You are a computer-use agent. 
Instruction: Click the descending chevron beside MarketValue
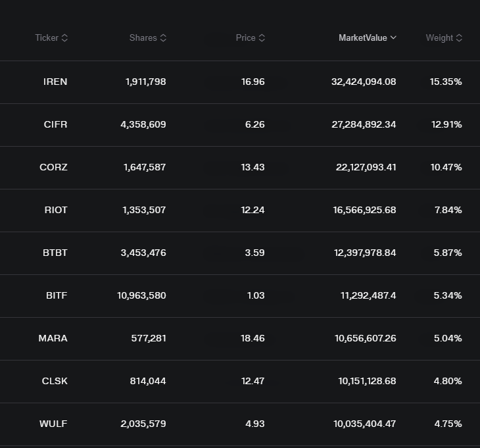point(393,37)
